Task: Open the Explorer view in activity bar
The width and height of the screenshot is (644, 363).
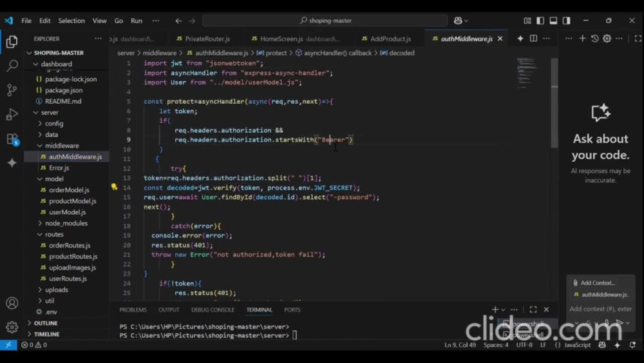Action: click(12, 41)
